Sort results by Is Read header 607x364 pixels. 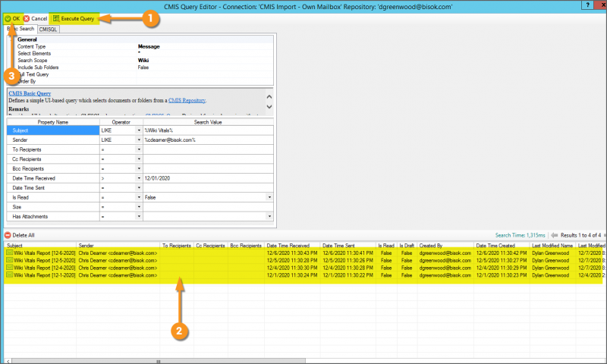(386, 246)
